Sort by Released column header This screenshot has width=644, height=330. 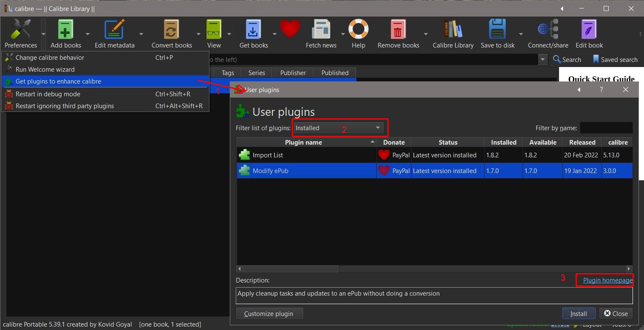pos(582,142)
